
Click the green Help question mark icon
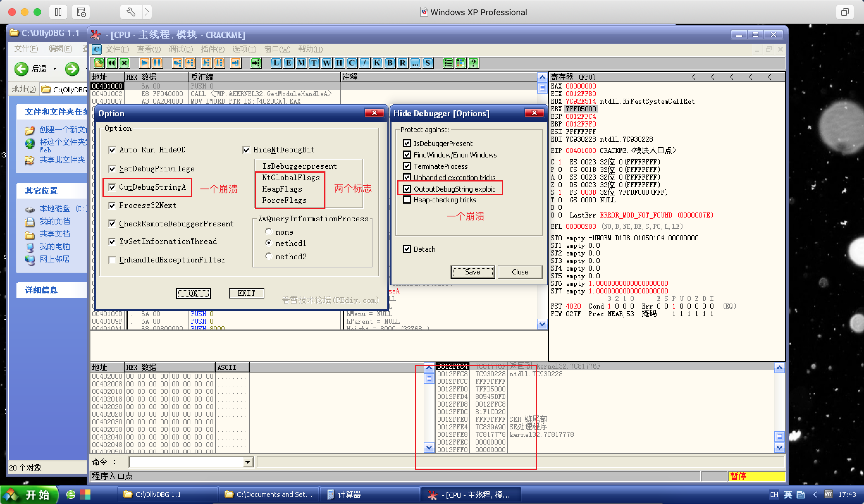473,63
